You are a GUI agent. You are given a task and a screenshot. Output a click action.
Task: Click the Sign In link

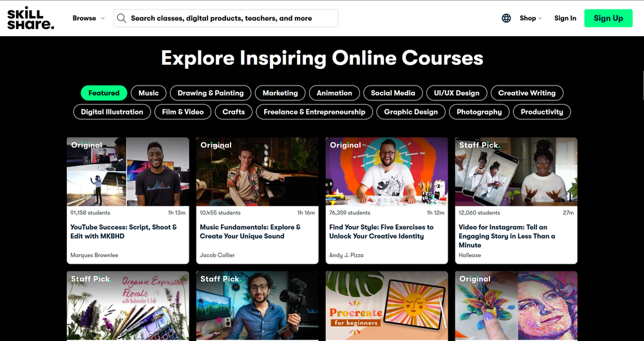[565, 18]
